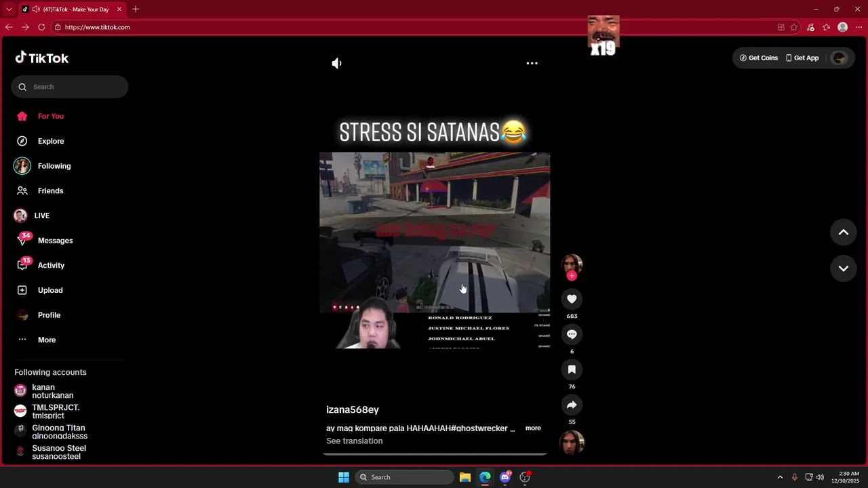The image size is (868, 488).
Task: Open the profile avatar next to Get App
Action: (x=840, y=58)
